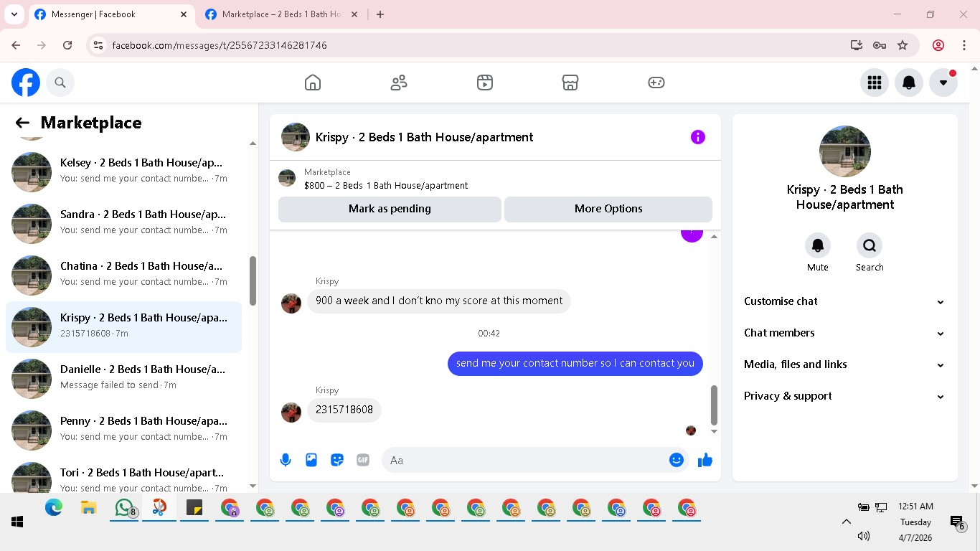This screenshot has height=551, width=980.
Task: Open Kelsey's Marketplace conversation
Action: (123, 172)
